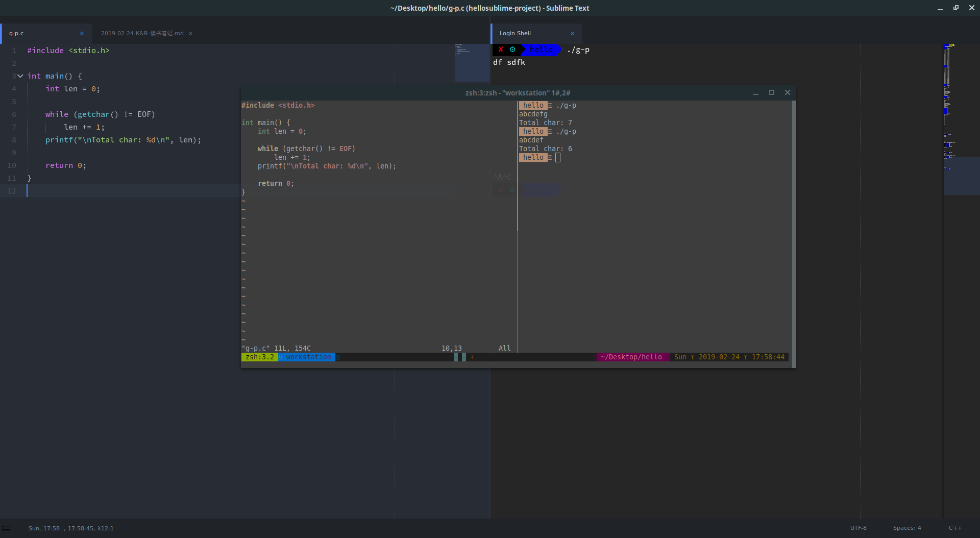The width and height of the screenshot is (980, 538).
Task: Close the Login Shell tab
Action: point(572,34)
